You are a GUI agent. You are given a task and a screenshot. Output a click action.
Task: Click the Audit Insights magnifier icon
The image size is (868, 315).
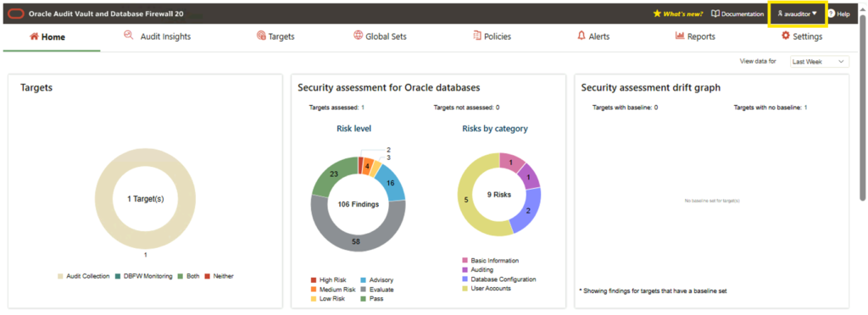(x=129, y=36)
